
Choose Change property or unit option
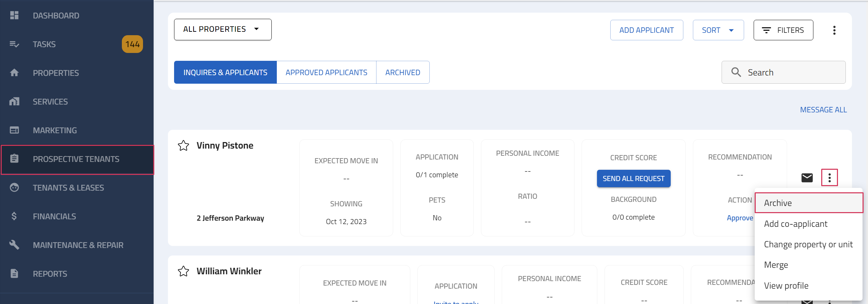point(809,244)
